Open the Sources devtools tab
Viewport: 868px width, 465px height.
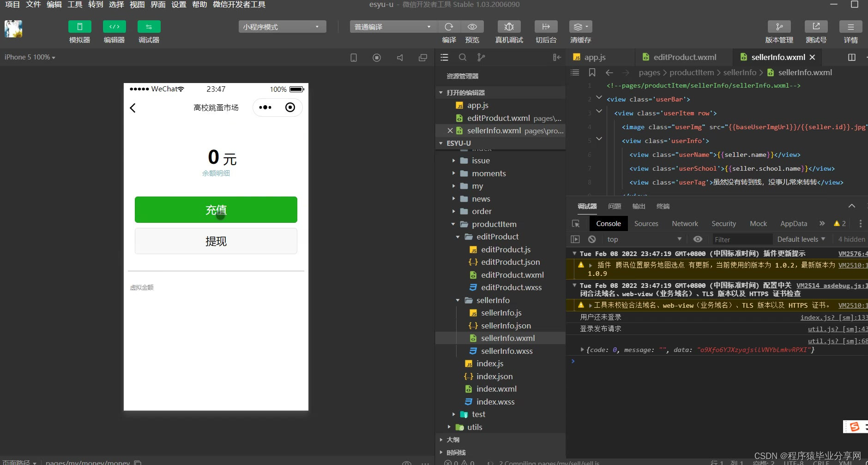(646, 224)
